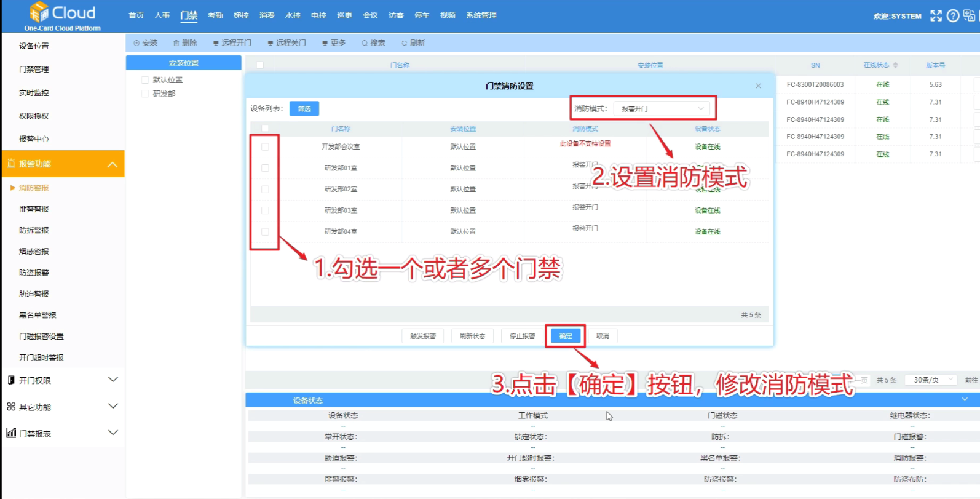
Task: Click the fullscreen toggle icon in header
Action: (936, 16)
